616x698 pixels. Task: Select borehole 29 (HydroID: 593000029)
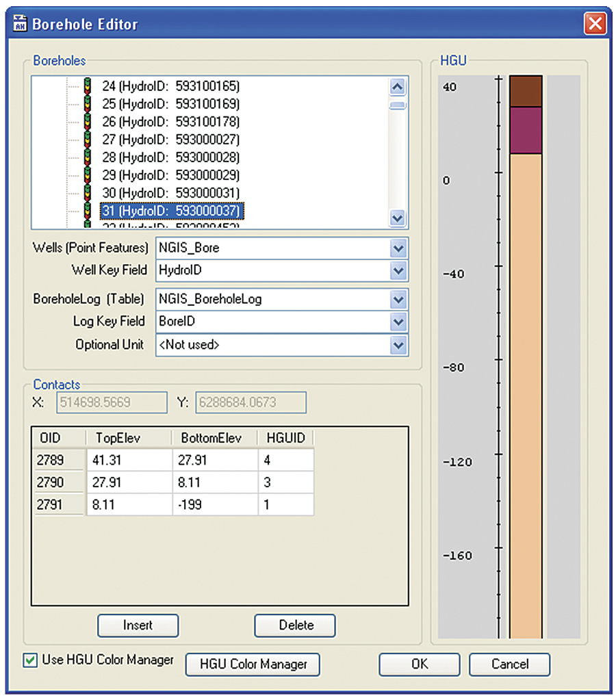[x=171, y=175]
